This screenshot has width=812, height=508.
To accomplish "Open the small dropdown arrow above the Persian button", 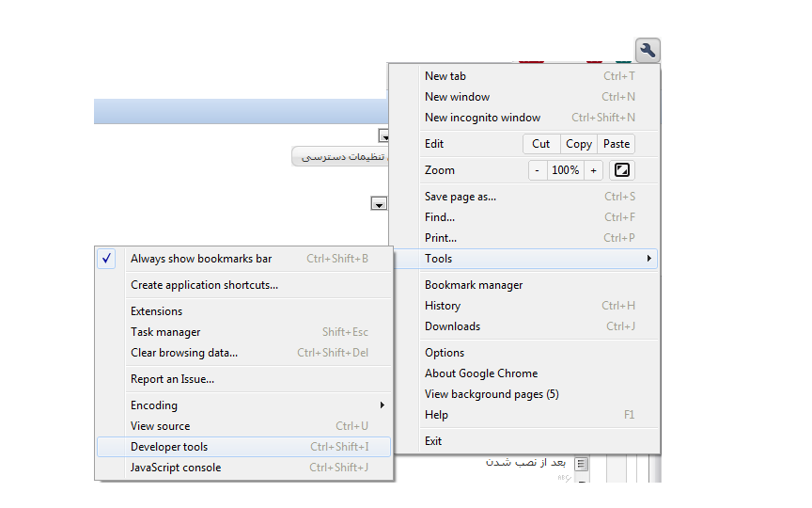I will [383, 135].
